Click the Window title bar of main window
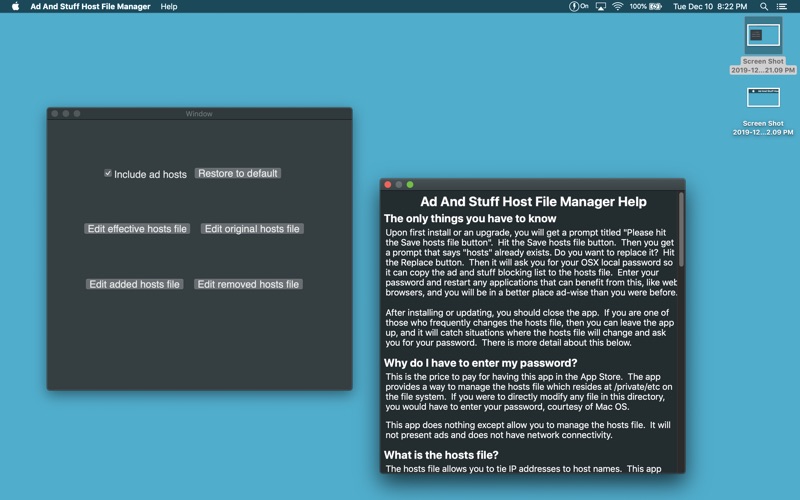Image resolution: width=800 pixels, height=500 pixels. (199, 113)
